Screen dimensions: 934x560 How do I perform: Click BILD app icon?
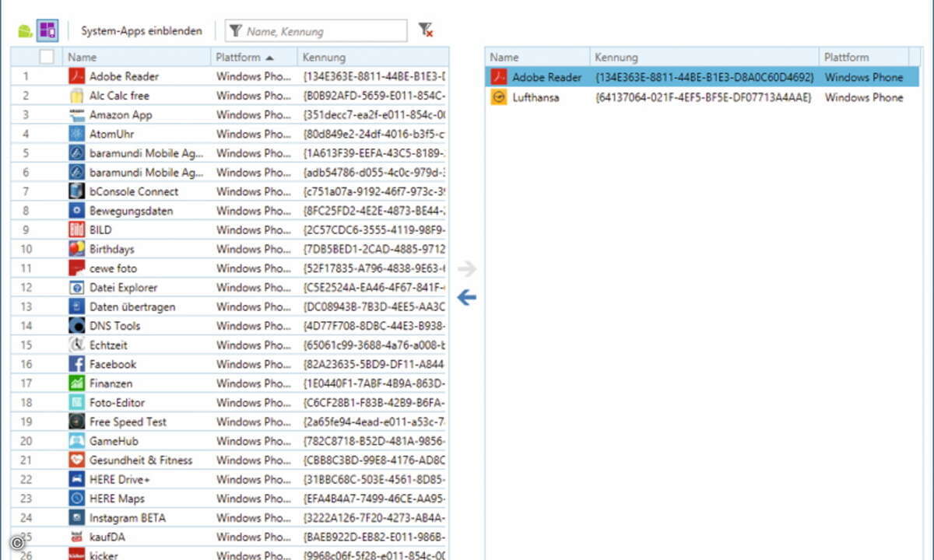pyautogui.click(x=76, y=229)
